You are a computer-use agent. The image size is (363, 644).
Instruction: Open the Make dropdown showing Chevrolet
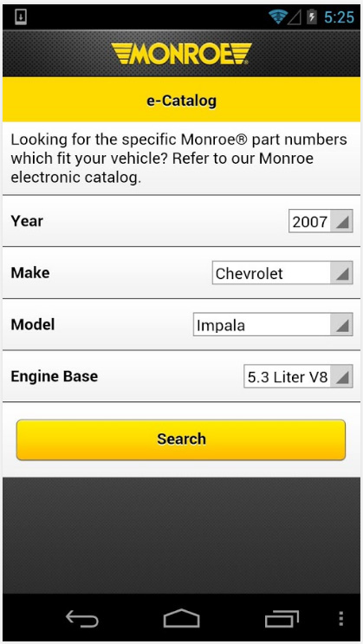[x=282, y=273]
